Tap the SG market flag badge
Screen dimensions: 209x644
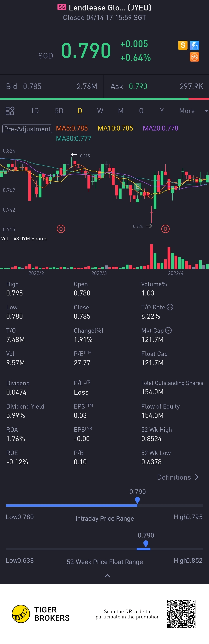tap(62, 7)
